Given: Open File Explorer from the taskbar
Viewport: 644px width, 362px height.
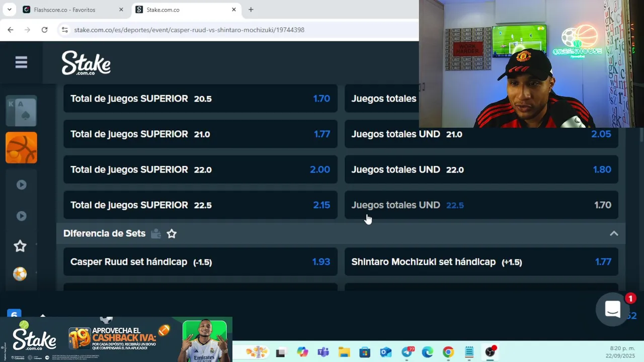Looking at the screenshot, I should tap(344, 352).
